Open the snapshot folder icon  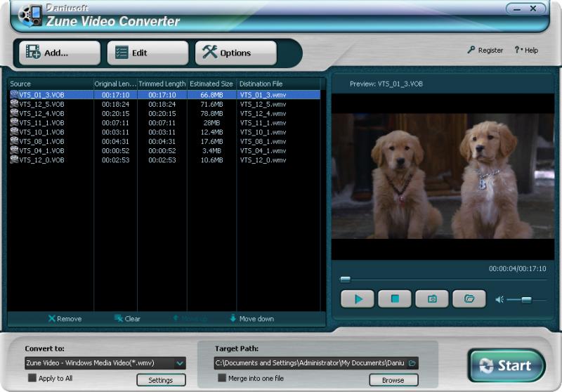pos(469,299)
